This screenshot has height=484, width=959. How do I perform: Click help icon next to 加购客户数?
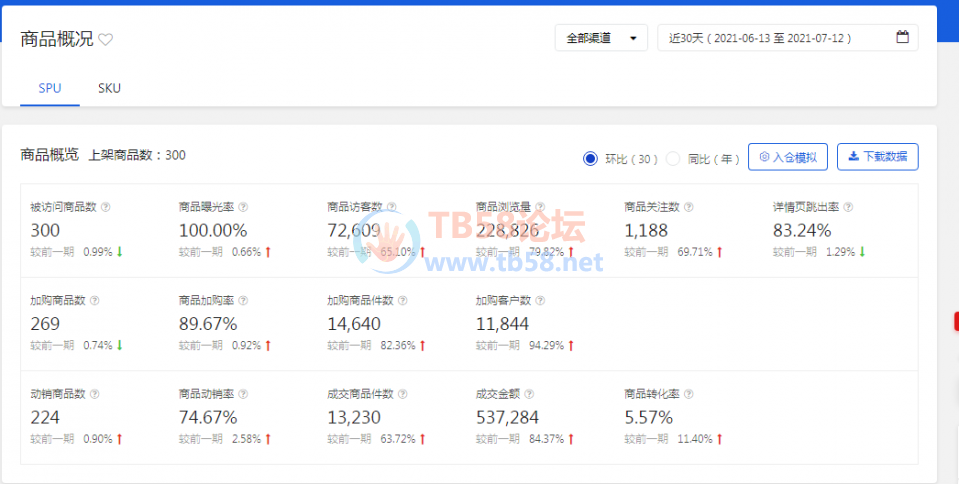pyautogui.click(x=540, y=300)
